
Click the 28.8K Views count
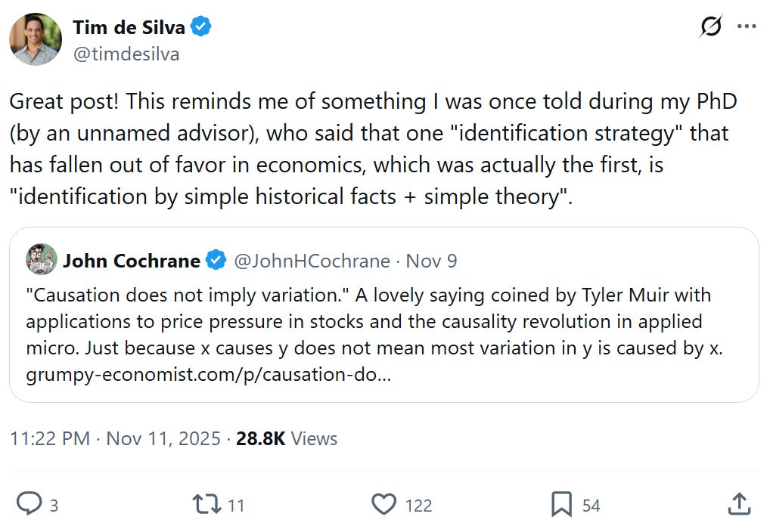(287, 439)
